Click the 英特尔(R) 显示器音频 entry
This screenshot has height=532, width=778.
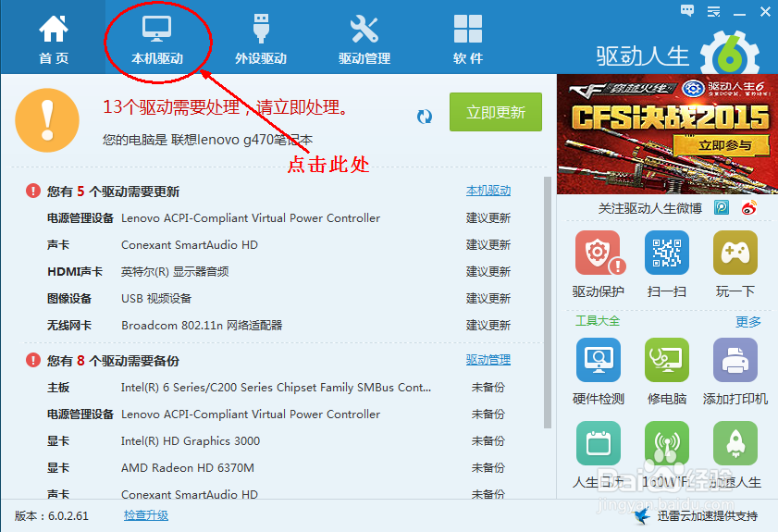click(175, 271)
